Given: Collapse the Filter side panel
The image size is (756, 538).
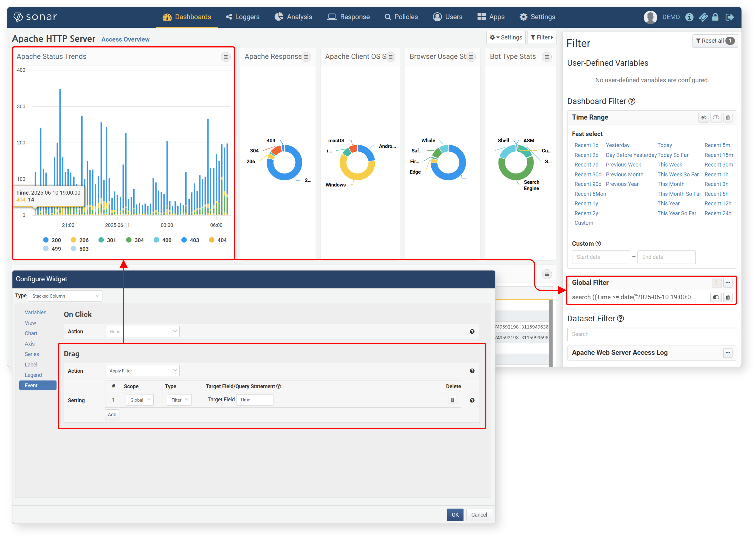Looking at the screenshot, I should point(542,37).
